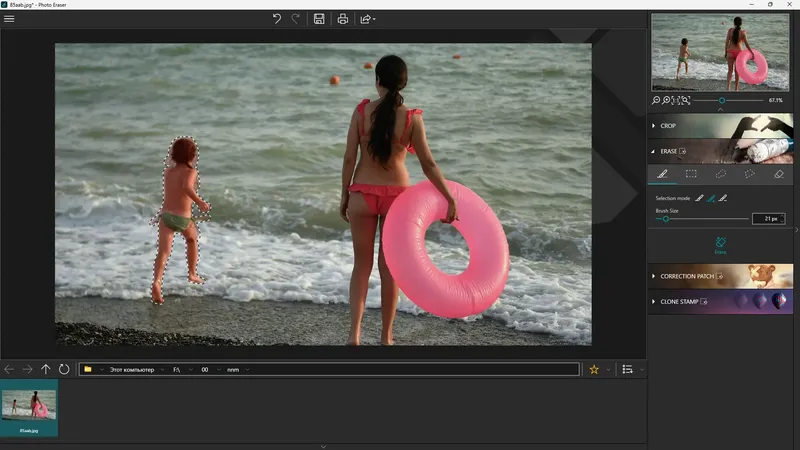The width and height of the screenshot is (800, 450).
Task: Open the share export menu
Action: click(367, 19)
